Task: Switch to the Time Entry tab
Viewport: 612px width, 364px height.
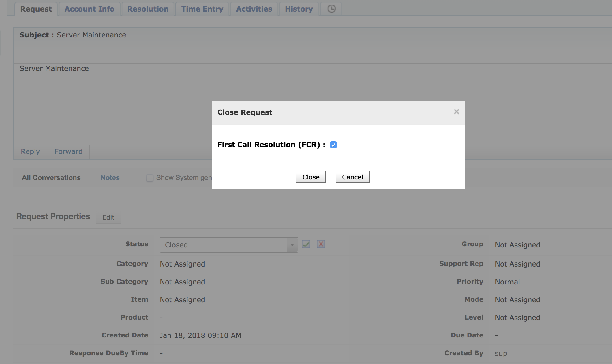Action: pyautogui.click(x=202, y=9)
